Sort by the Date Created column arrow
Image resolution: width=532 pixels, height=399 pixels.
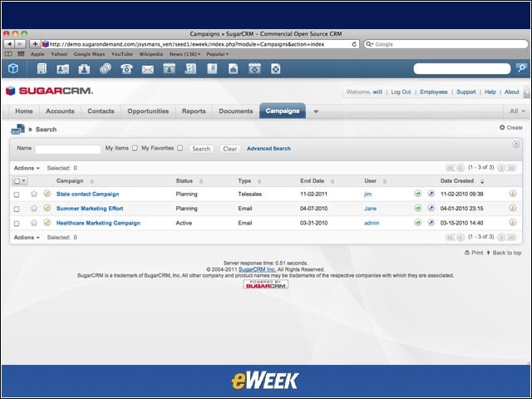click(482, 181)
